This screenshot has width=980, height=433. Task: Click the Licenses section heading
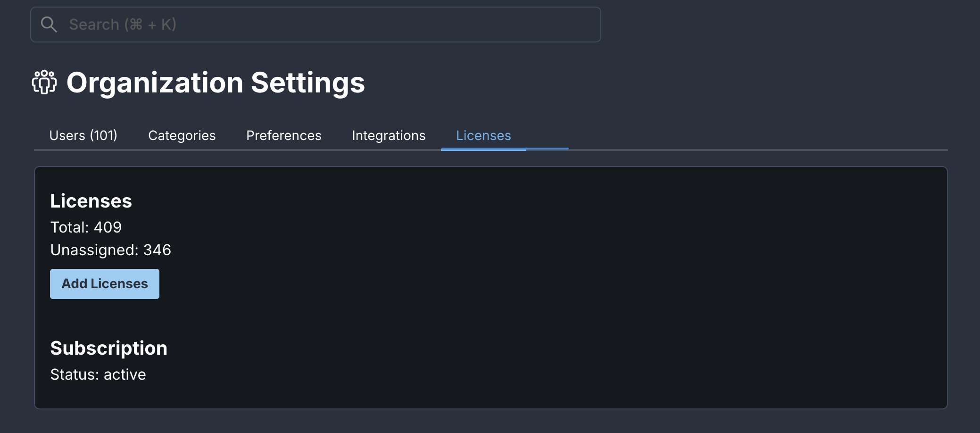click(91, 200)
